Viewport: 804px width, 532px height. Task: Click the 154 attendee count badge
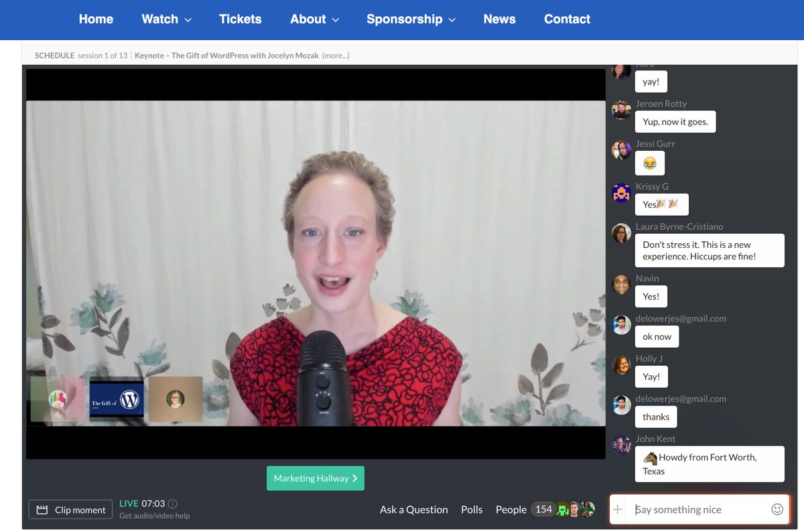(543, 509)
